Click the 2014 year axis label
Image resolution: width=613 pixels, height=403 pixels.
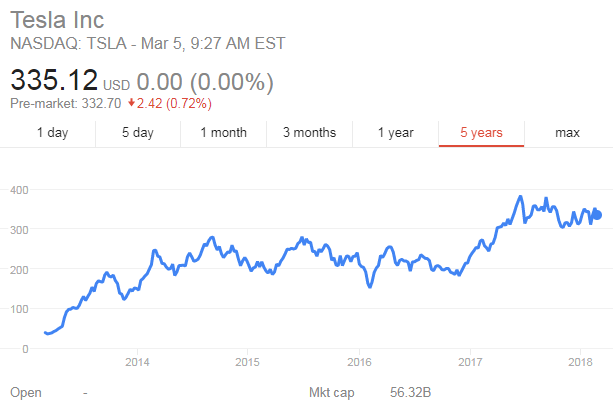click(137, 362)
